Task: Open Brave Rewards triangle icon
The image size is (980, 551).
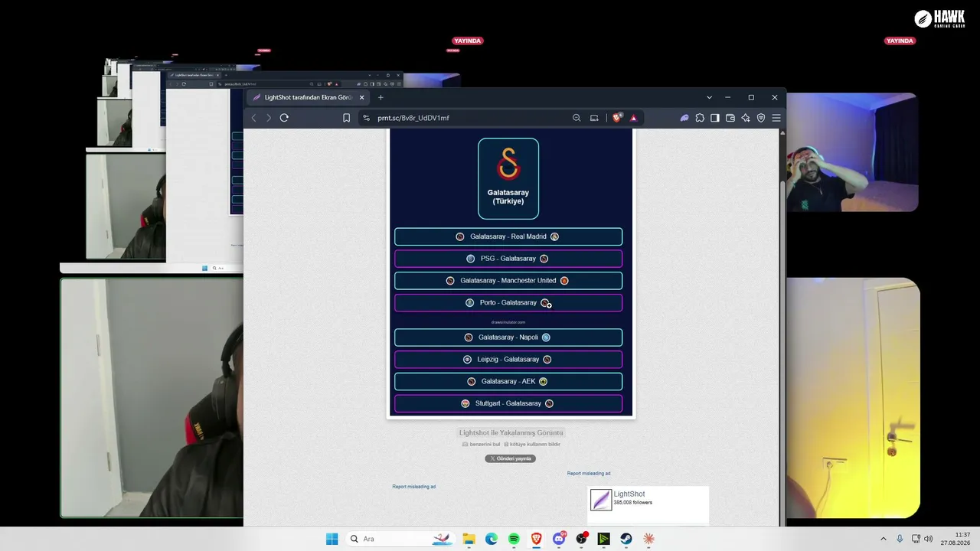Action: click(x=633, y=118)
